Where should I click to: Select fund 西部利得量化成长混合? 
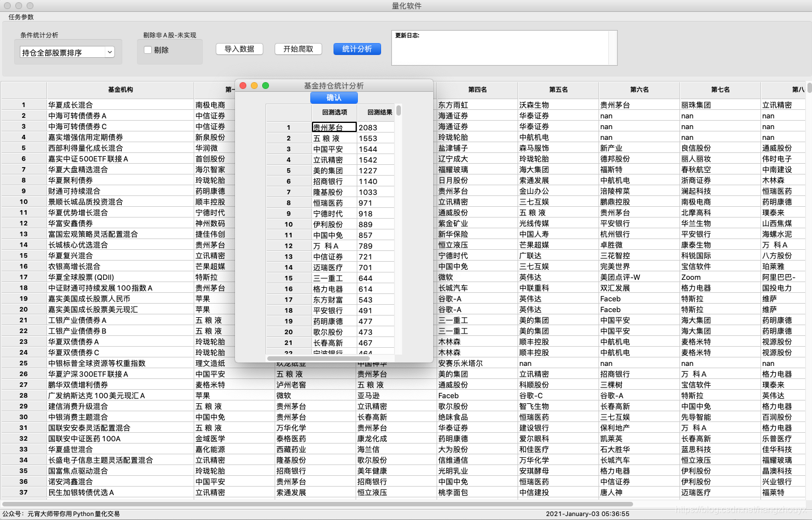(120, 148)
